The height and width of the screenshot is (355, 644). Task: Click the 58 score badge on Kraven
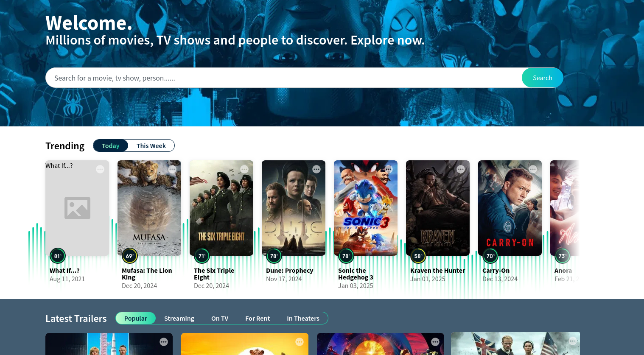point(418,256)
